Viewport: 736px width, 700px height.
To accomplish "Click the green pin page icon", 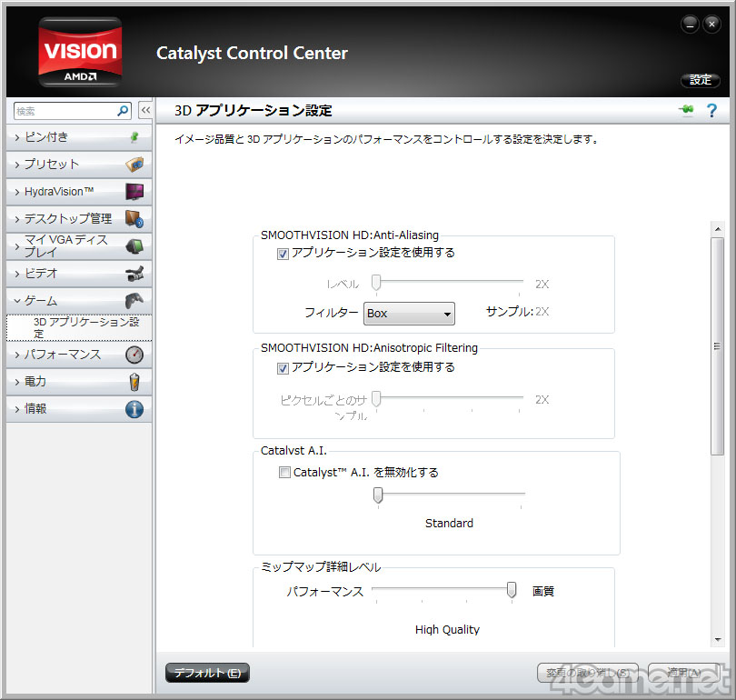I will pos(686,110).
